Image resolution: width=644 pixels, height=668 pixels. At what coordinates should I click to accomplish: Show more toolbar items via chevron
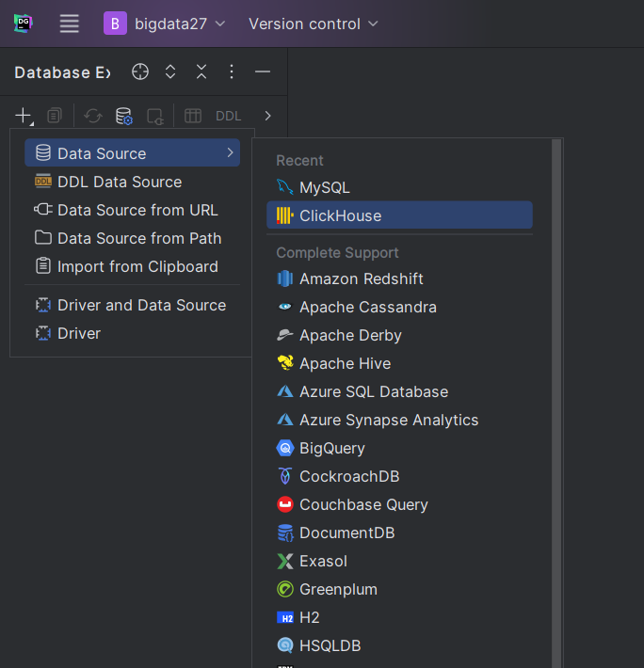pyautogui.click(x=268, y=116)
